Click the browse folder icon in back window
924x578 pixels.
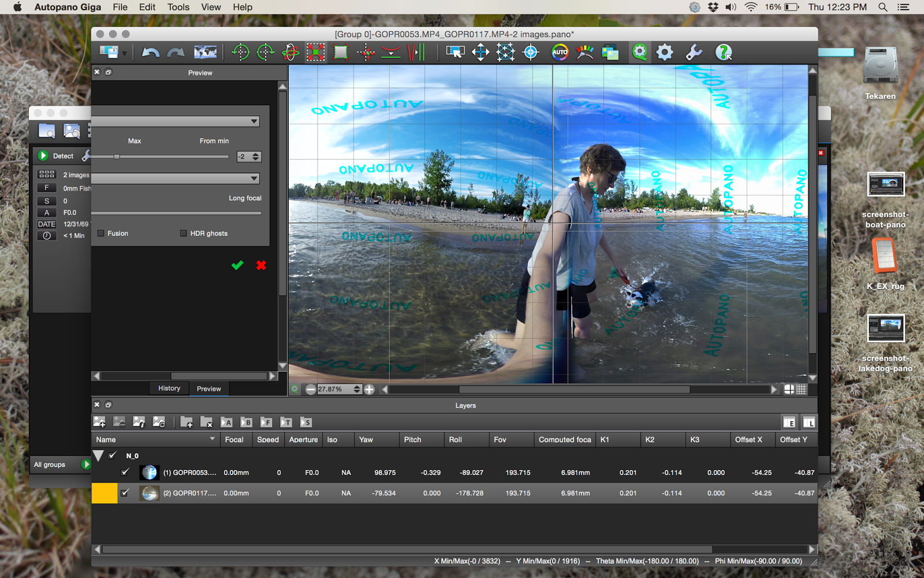pyautogui.click(x=47, y=131)
